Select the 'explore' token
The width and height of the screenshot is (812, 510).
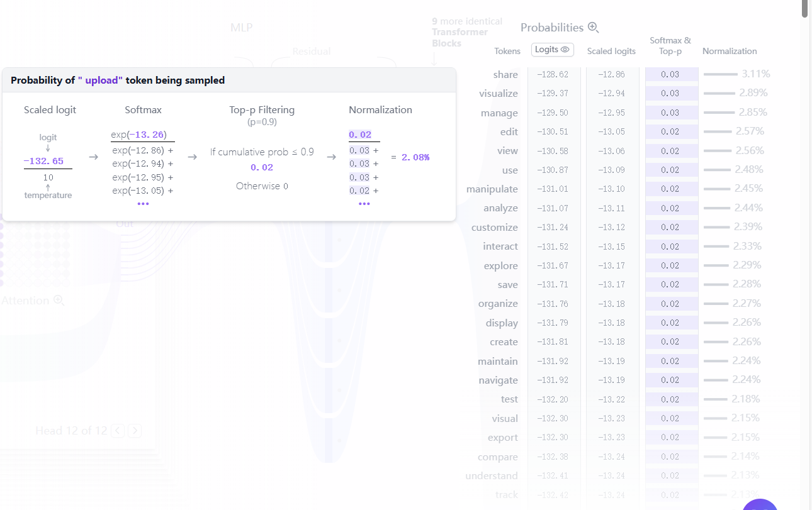(501, 265)
